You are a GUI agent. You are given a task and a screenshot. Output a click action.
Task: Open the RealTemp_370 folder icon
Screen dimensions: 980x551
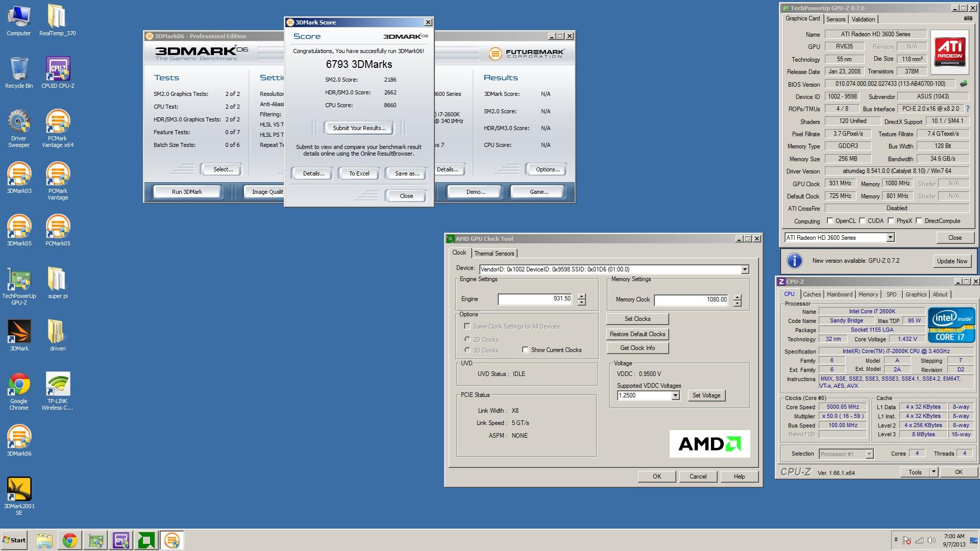pyautogui.click(x=57, y=20)
